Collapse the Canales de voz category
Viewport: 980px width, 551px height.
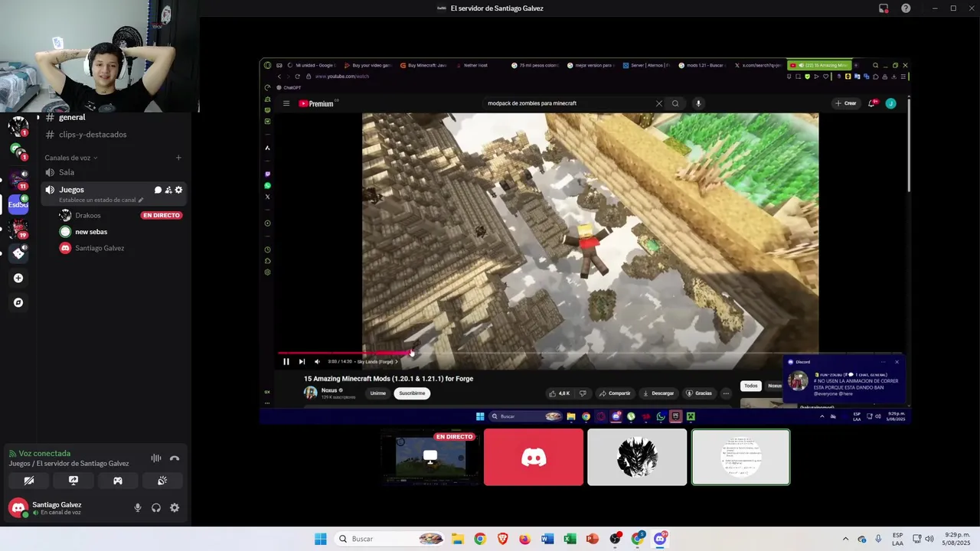(x=70, y=158)
